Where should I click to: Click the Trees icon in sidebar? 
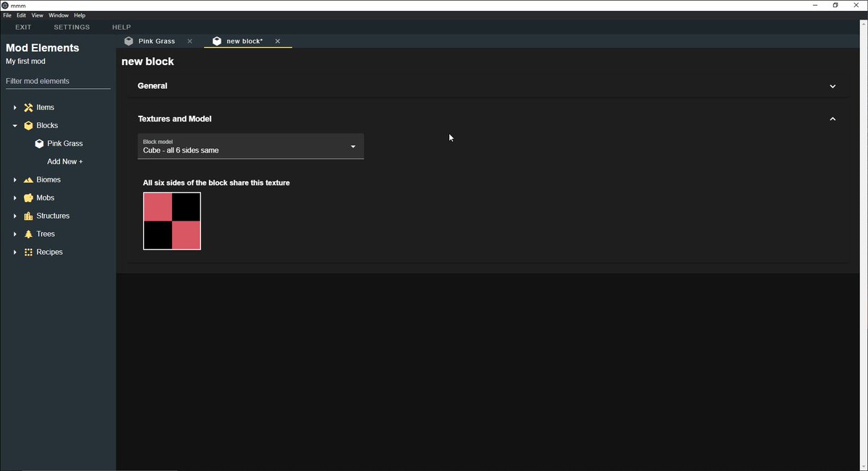(28, 234)
